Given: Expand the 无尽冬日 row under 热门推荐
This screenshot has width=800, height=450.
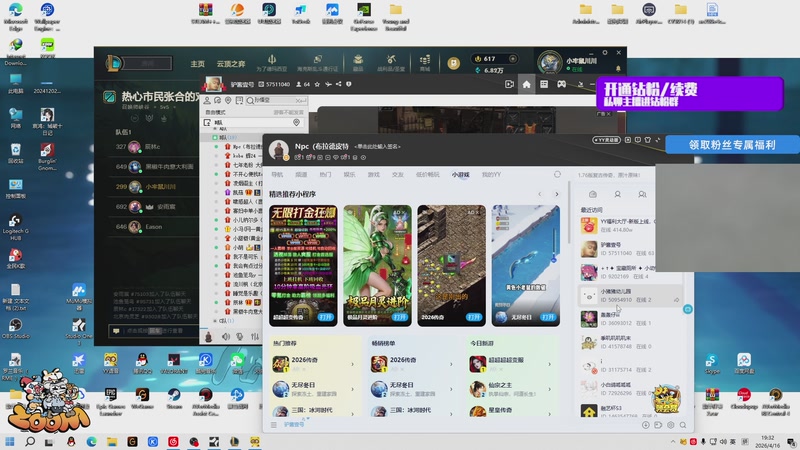Looking at the screenshot, I should [353, 389].
